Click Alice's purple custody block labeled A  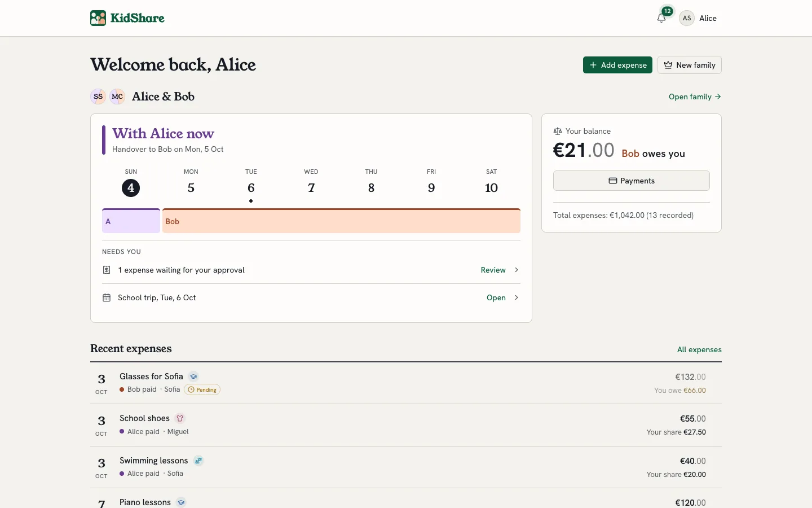pyautogui.click(x=131, y=221)
